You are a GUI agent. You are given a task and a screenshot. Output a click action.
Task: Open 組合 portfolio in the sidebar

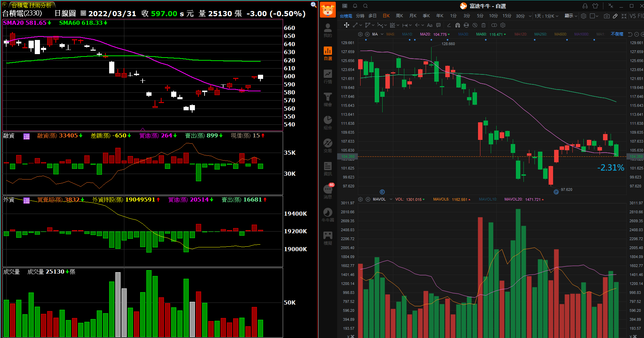click(328, 123)
